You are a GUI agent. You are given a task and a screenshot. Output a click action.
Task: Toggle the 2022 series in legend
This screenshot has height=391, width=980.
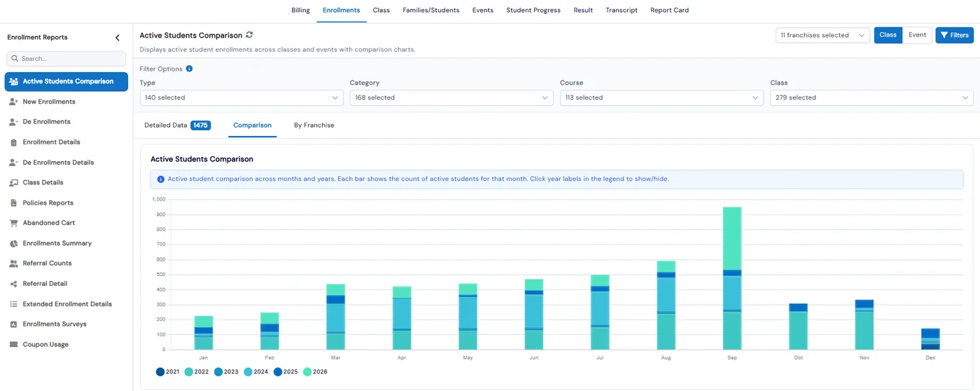pyautogui.click(x=197, y=372)
